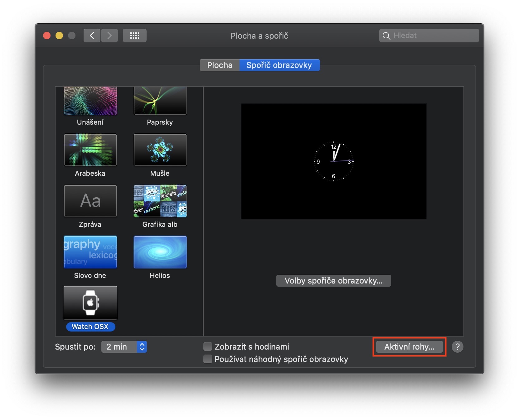
Task: Click the Slovo dne label text
Action: point(90,275)
